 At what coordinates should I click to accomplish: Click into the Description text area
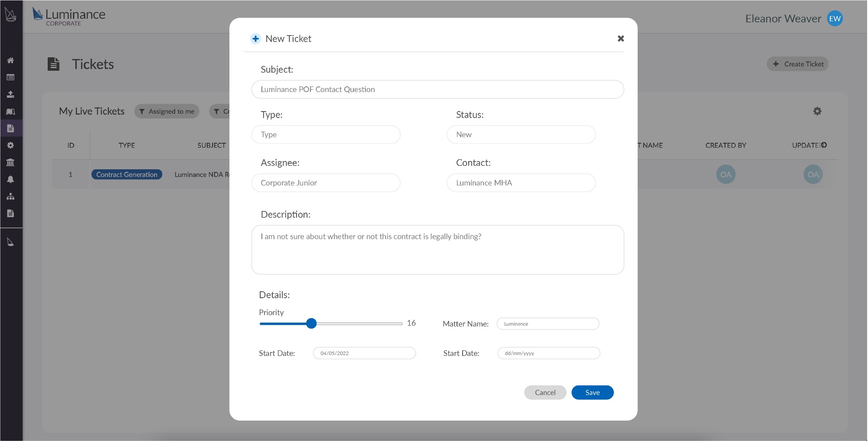tap(437, 250)
